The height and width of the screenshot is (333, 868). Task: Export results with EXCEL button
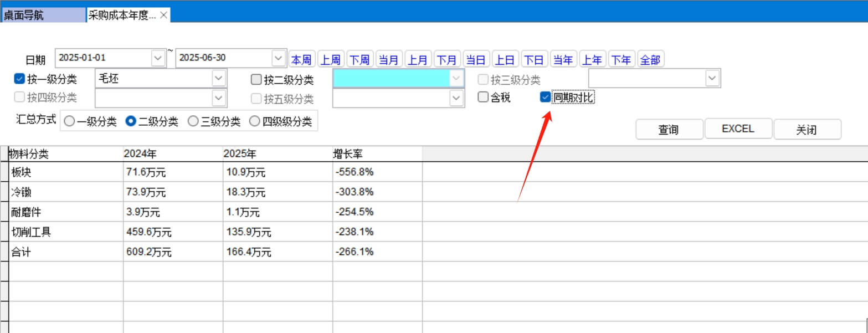coord(738,129)
